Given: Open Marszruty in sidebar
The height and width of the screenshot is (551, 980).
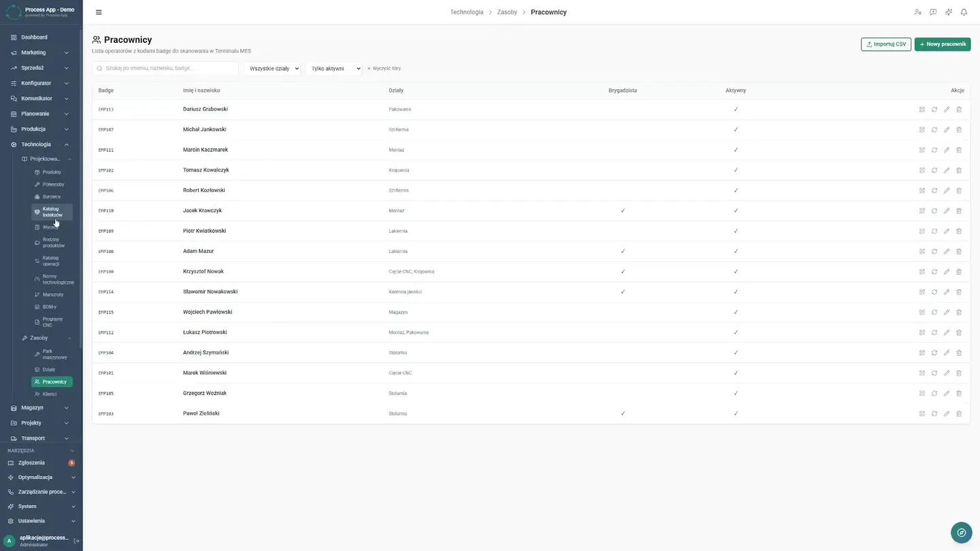Looking at the screenshot, I should [x=52, y=295].
